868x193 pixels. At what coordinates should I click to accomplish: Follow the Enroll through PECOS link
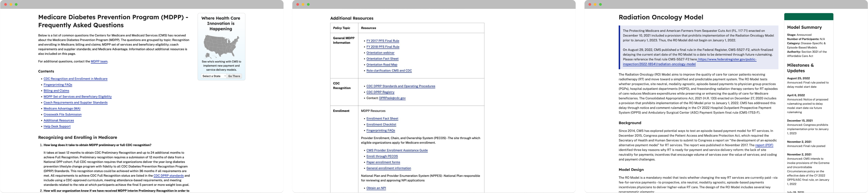coord(382,156)
